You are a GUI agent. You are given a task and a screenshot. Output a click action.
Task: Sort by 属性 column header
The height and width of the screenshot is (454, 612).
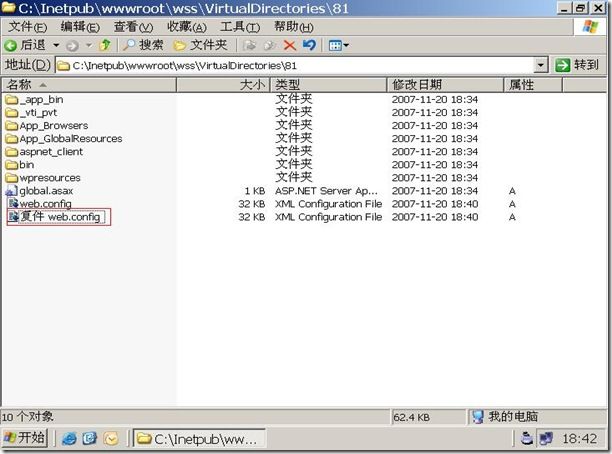pos(533,84)
